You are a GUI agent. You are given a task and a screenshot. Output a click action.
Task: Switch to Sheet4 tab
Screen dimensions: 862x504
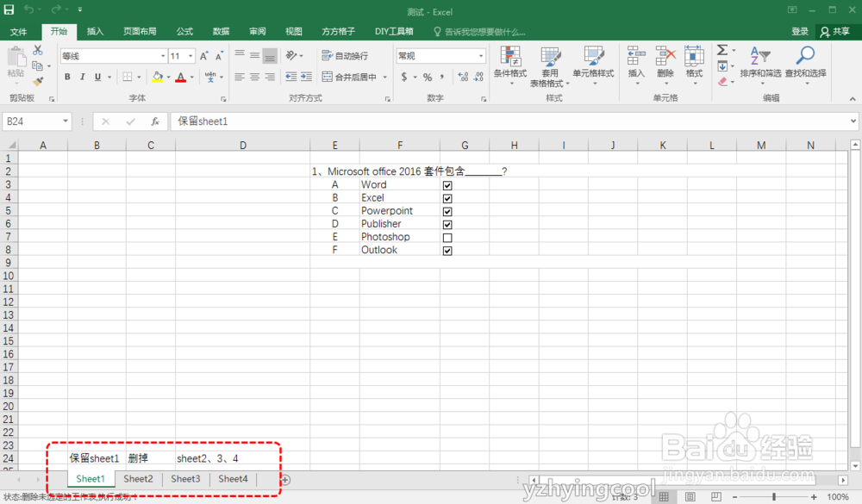(x=233, y=479)
